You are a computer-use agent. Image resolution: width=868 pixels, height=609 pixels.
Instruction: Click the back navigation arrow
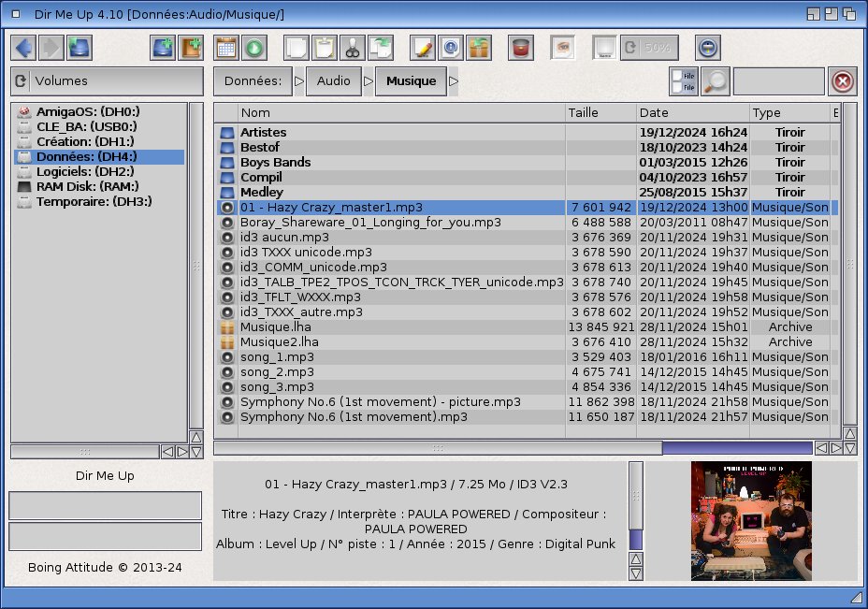pyautogui.click(x=24, y=48)
